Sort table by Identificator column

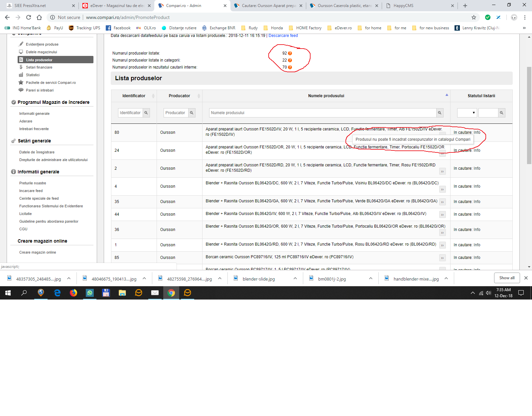(153, 96)
